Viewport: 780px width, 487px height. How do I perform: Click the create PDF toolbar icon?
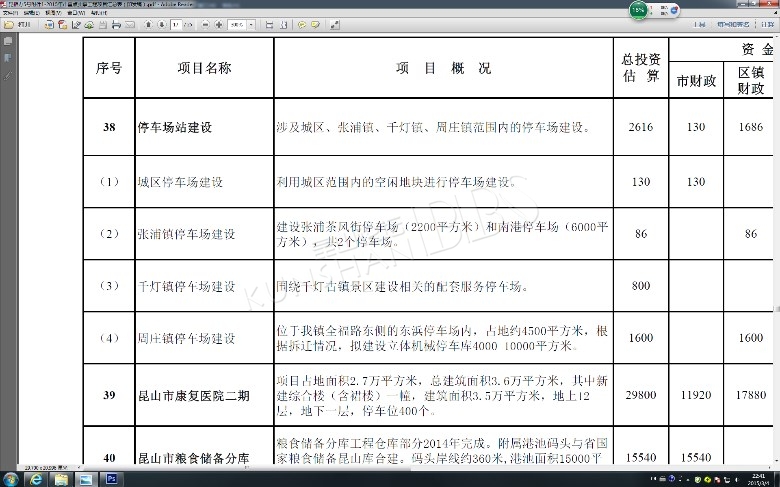(x=49, y=24)
